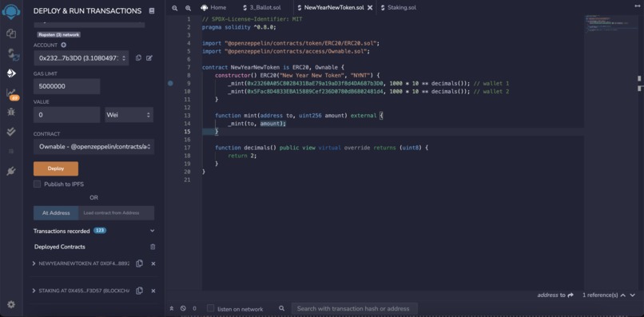Go to previous reference with up chevron

(622, 295)
